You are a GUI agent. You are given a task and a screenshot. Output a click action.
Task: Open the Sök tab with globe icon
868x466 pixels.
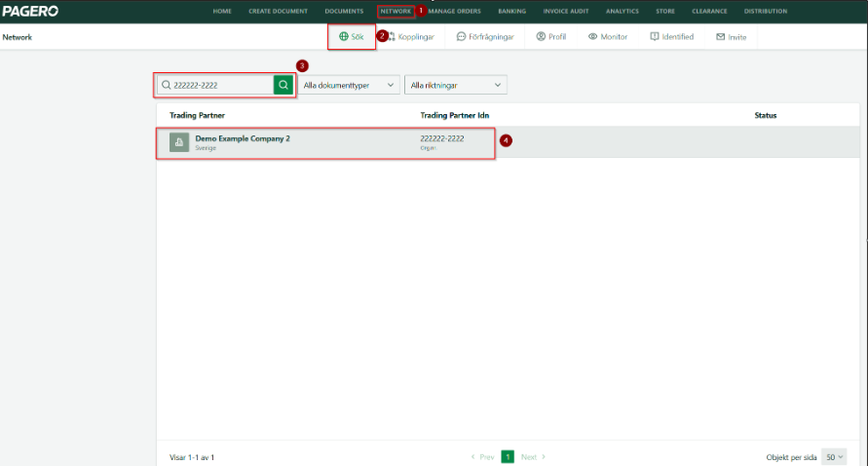pos(351,36)
